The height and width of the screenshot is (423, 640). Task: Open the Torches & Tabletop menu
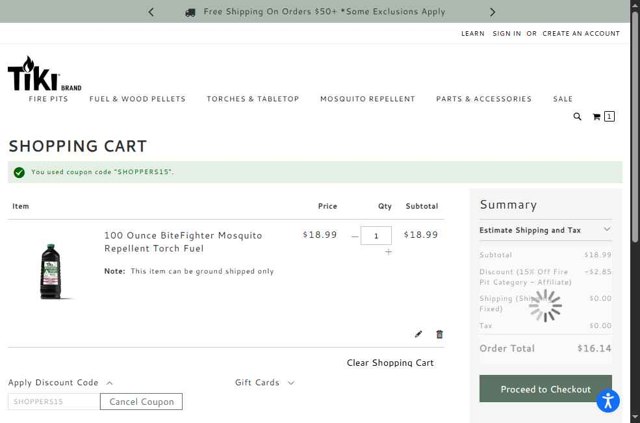point(253,99)
